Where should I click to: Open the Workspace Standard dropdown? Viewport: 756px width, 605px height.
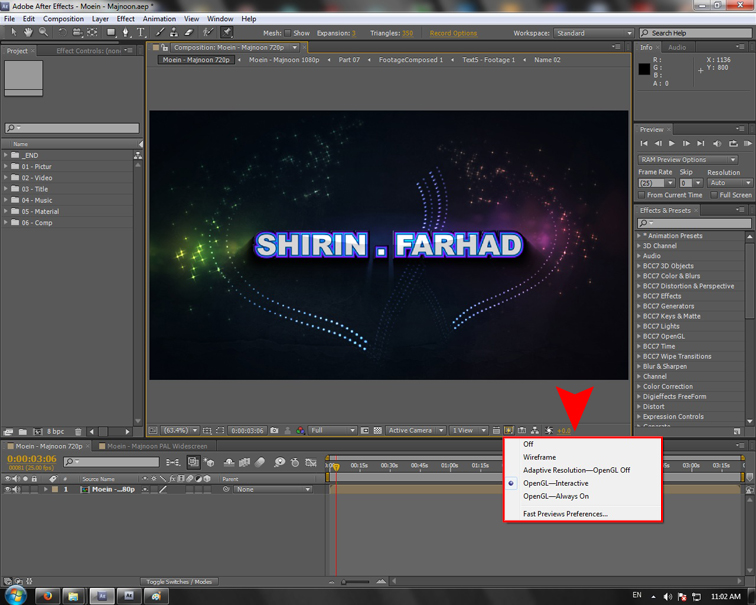tap(594, 33)
